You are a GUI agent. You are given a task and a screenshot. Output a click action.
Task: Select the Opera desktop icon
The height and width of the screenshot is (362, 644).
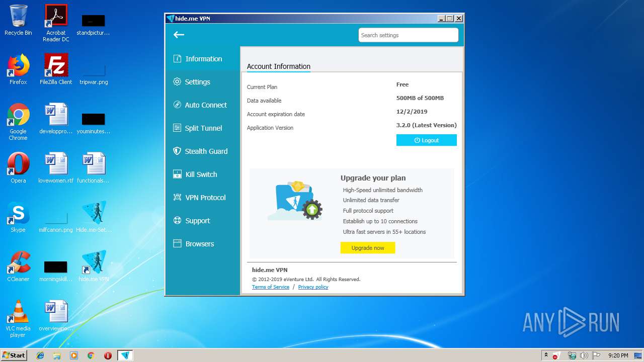pyautogui.click(x=18, y=168)
